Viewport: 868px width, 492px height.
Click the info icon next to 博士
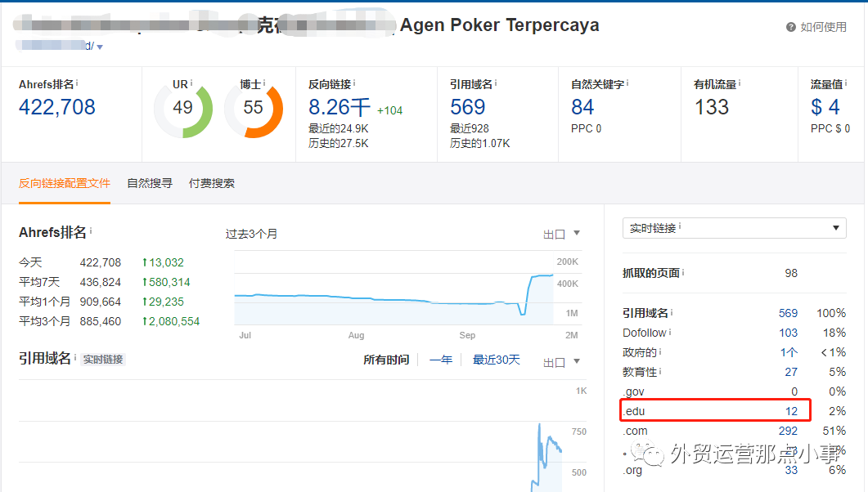tap(264, 83)
